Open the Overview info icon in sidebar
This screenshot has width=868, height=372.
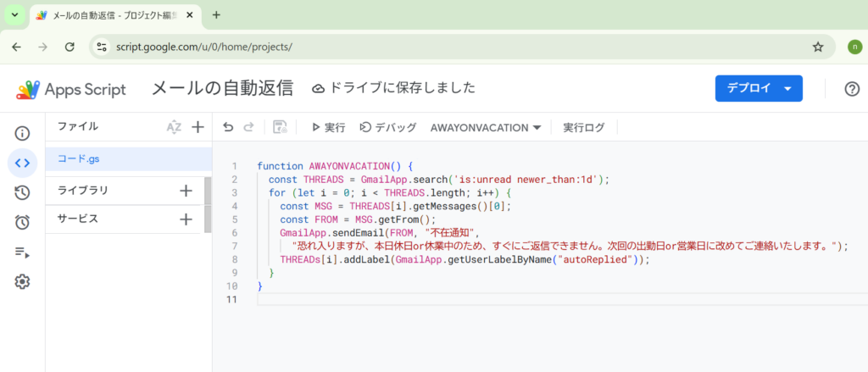(23, 133)
